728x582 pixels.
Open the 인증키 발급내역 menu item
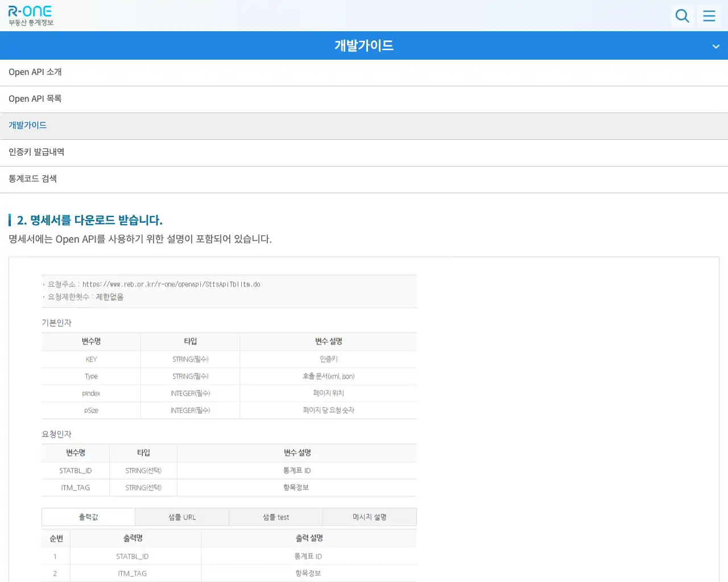click(364, 152)
